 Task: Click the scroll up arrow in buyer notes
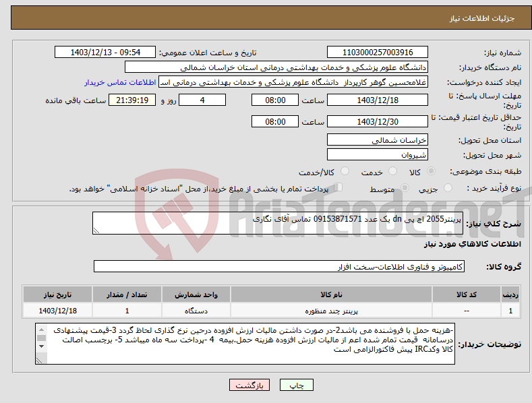(41, 330)
